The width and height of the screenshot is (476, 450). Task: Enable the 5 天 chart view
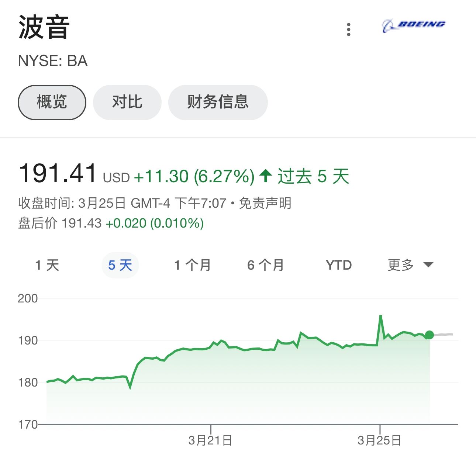click(x=120, y=265)
